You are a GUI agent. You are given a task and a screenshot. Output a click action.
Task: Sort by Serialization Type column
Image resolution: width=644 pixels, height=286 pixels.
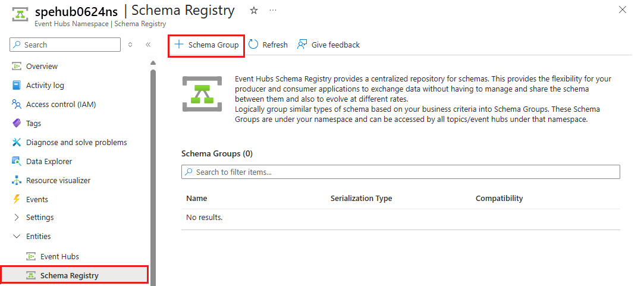click(361, 199)
